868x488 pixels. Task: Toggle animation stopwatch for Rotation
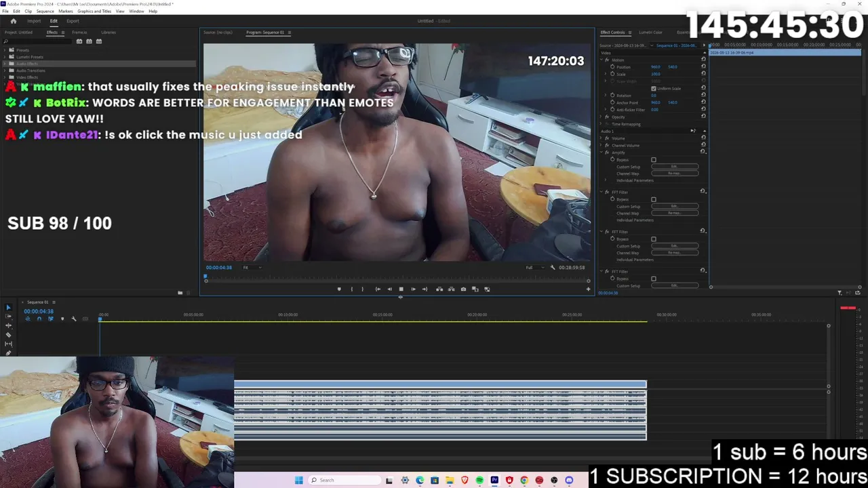tap(612, 96)
